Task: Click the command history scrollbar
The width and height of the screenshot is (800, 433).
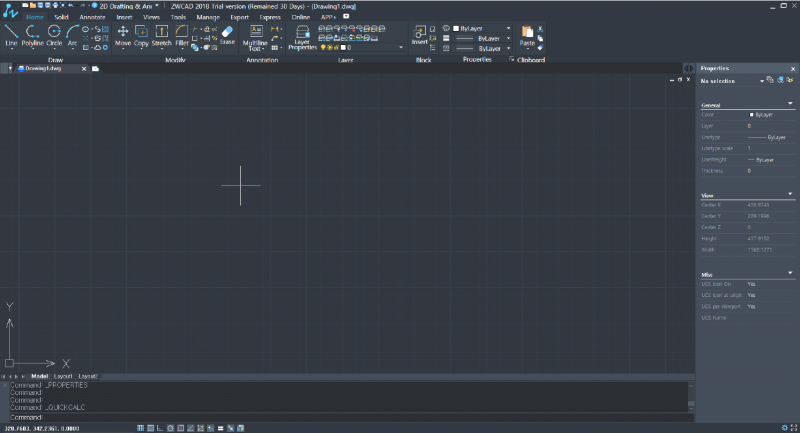Action: [x=691, y=397]
